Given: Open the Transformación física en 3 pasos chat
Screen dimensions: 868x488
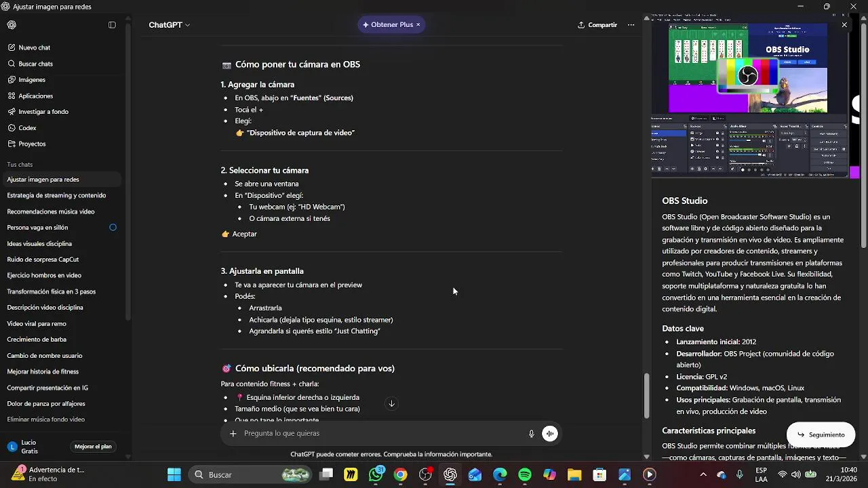Looking at the screenshot, I should (x=52, y=292).
